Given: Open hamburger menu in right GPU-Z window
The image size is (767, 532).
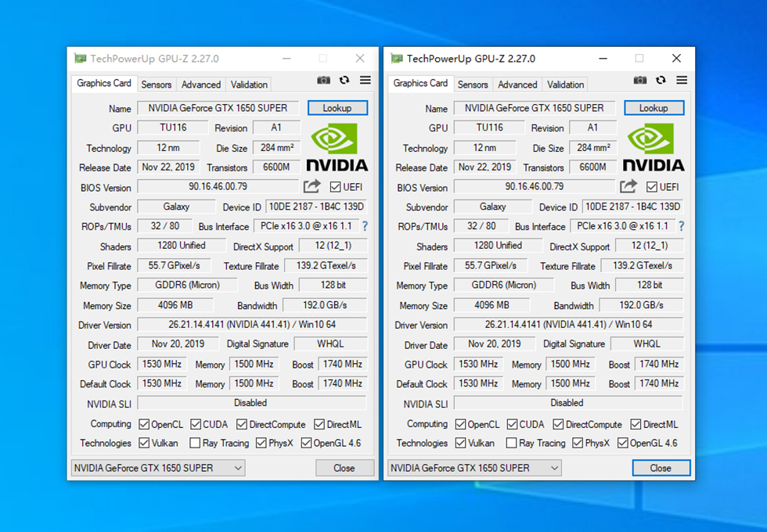Looking at the screenshot, I should coord(682,80).
